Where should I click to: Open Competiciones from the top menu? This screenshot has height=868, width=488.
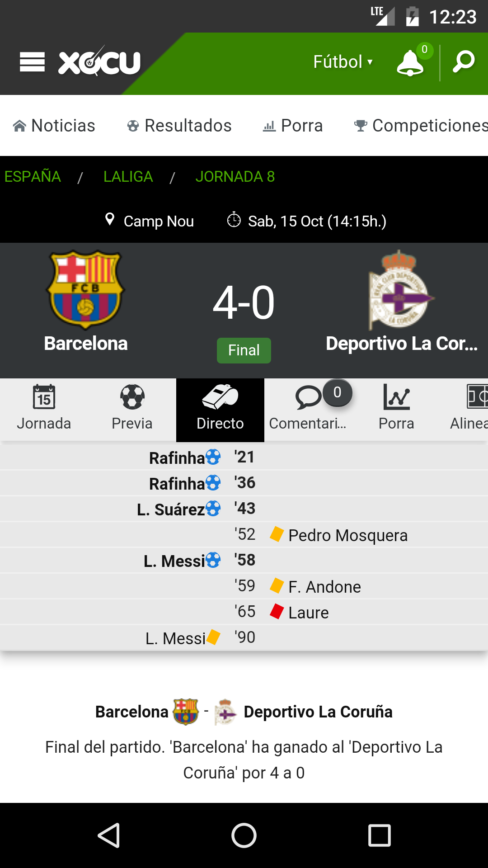(421, 126)
